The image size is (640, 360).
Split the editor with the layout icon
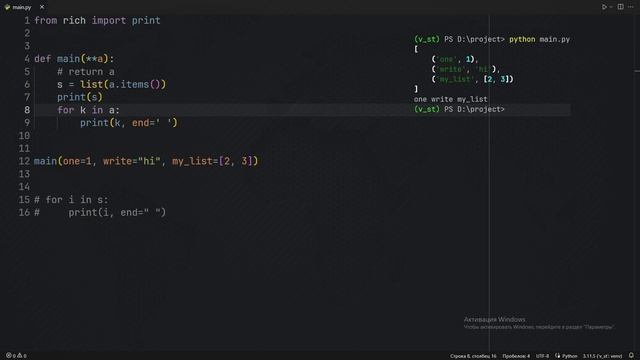coord(620,7)
